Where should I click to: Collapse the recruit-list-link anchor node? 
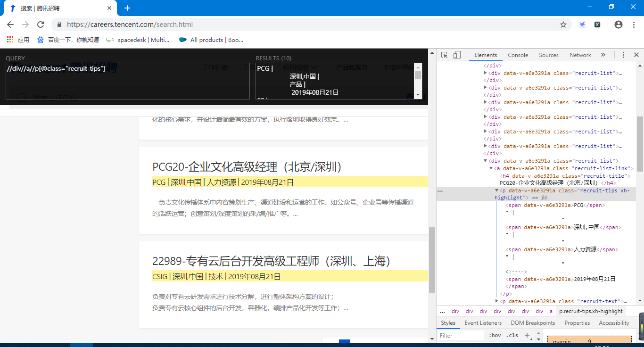tap(491, 168)
